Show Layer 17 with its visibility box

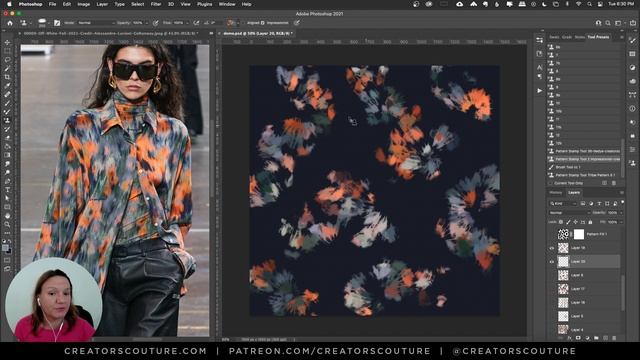pyautogui.click(x=552, y=289)
